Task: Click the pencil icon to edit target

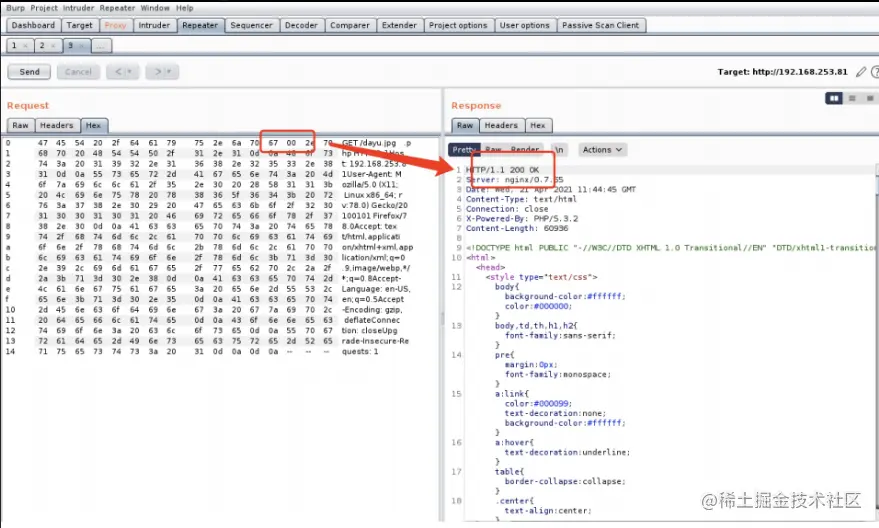Action: point(861,72)
